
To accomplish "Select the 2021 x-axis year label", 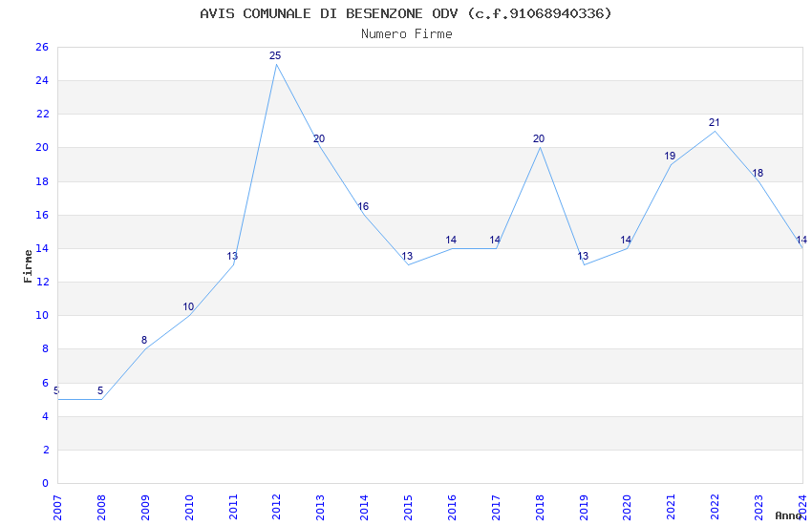I will coord(672,507).
